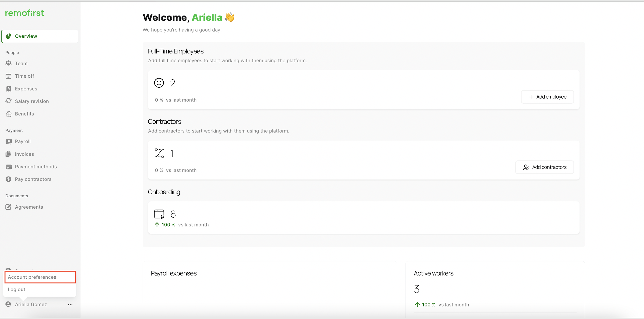
Task: Click the Benefits gift icon
Action: pos(9,114)
